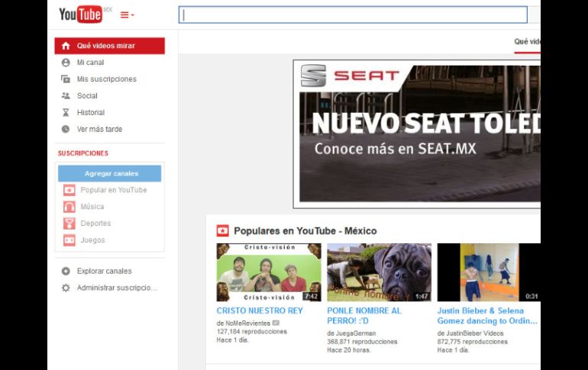This screenshot has width=588, height=370.
Task: Select the Popular en YouTube channel icon
Action: coord(69,190)
